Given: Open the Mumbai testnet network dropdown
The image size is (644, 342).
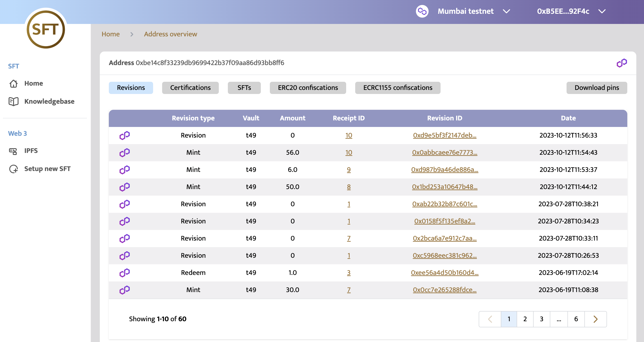Looking at the screenshot, I should point(474,11).
